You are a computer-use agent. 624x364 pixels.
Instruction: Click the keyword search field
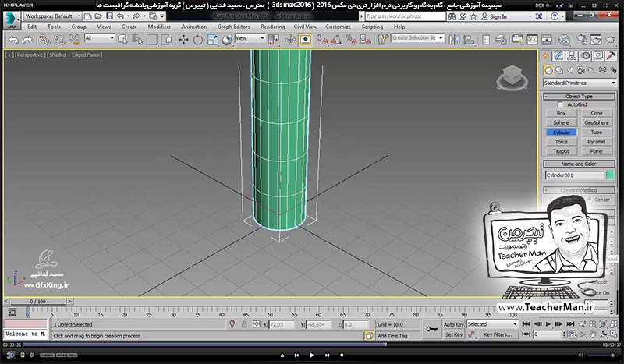pos(405,16)
